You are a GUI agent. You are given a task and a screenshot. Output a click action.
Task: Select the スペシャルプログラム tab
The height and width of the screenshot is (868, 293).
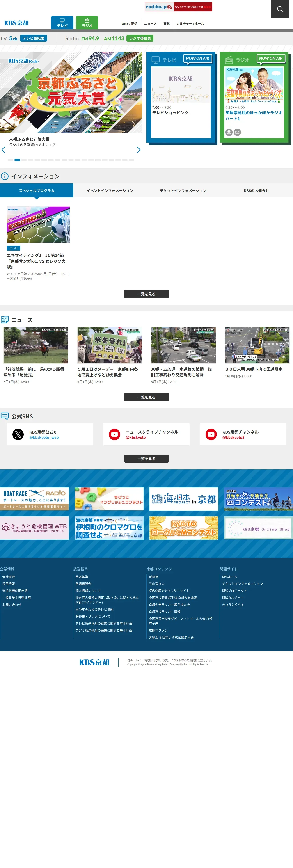[x=37, y=191]
